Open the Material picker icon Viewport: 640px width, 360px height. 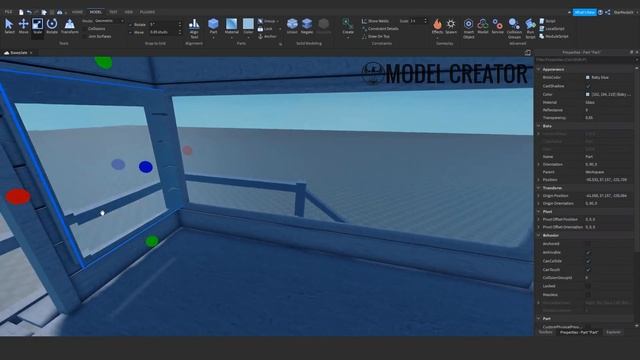click(x=231, y=24)
